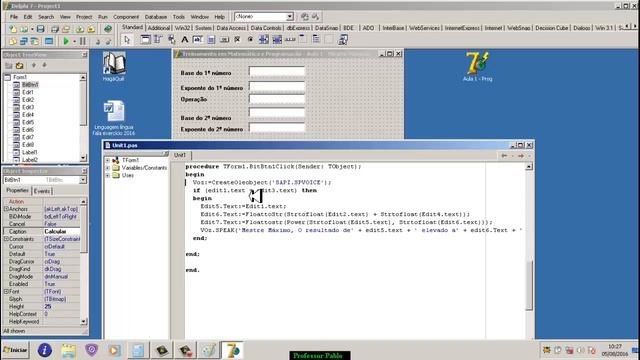Open the File menu

14,17
